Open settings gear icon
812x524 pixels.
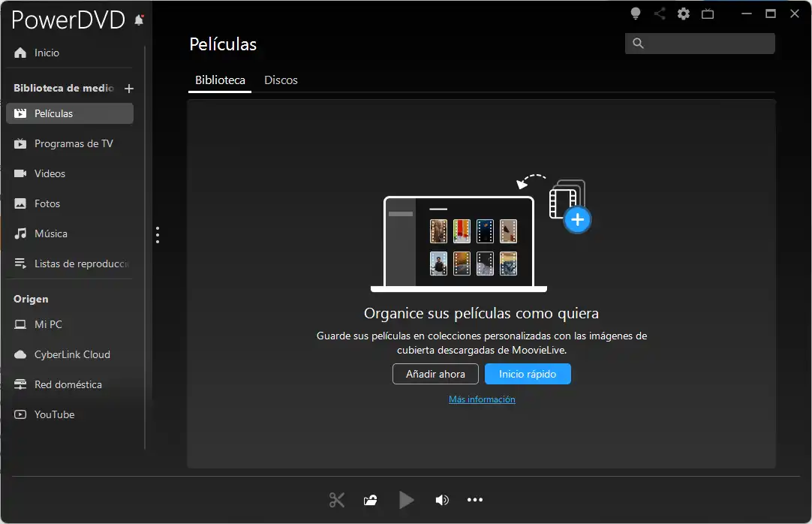pos(684,14)
